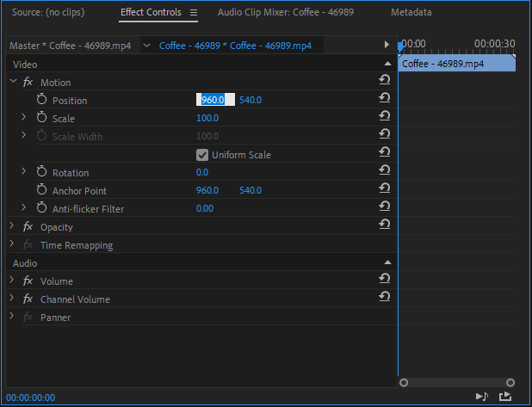Switch to Source (no clips) tab
The width and height of the screenshot is (532, 407).
click(x=48, y=12)
